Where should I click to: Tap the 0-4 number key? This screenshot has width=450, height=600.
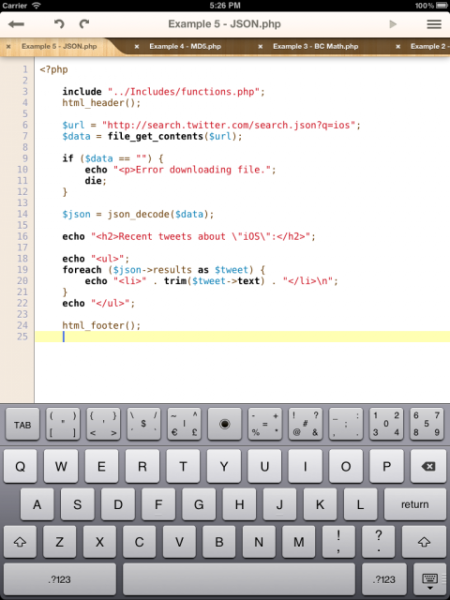(x=386, y=425)
